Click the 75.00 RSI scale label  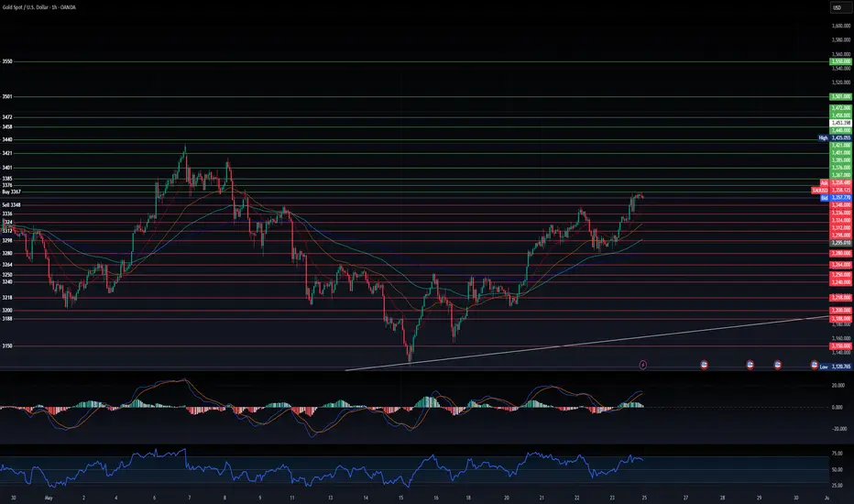[838, 454]
